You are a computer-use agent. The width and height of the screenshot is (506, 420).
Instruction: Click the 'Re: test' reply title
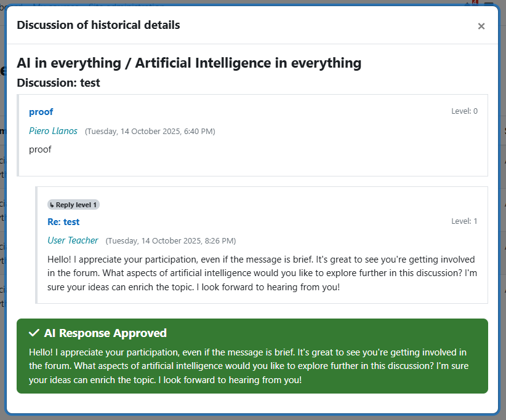point(63,222)
